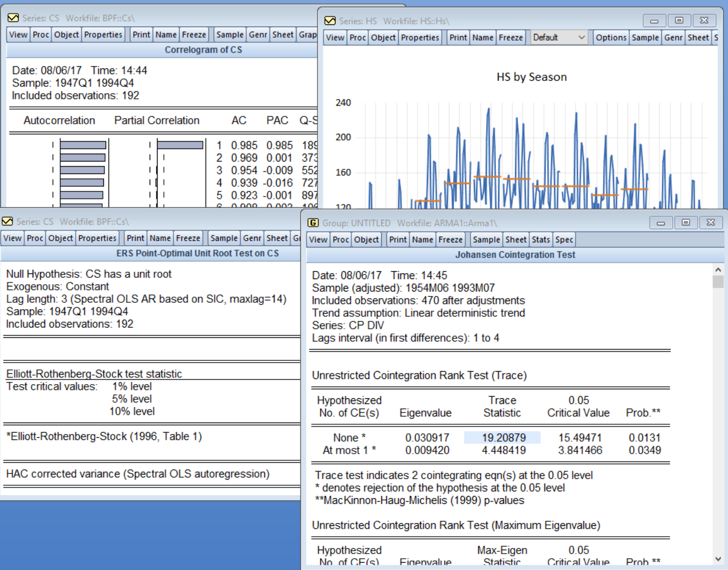Click the Group UNTITLED window icon
728x570 pixels.
(313, 223)
